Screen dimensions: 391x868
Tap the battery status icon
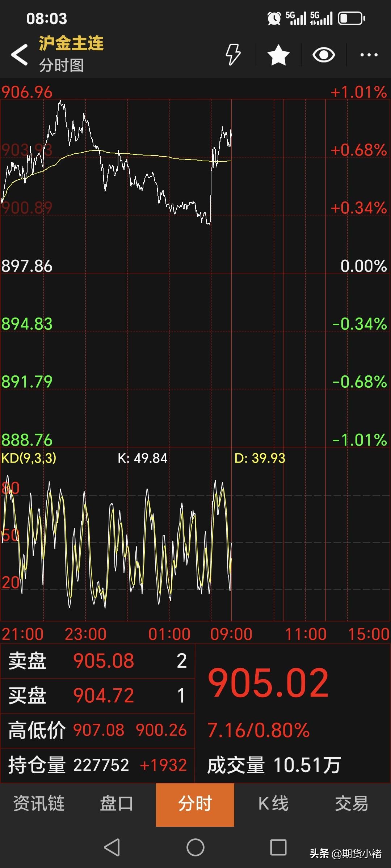(352, 18)
